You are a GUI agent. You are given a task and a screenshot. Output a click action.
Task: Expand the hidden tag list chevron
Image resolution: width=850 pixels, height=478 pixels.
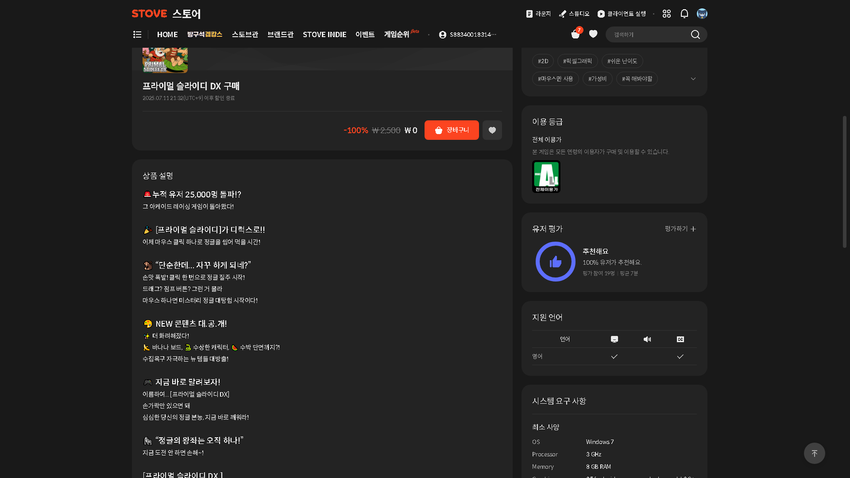pyautogui.click(x=693, y=79)
